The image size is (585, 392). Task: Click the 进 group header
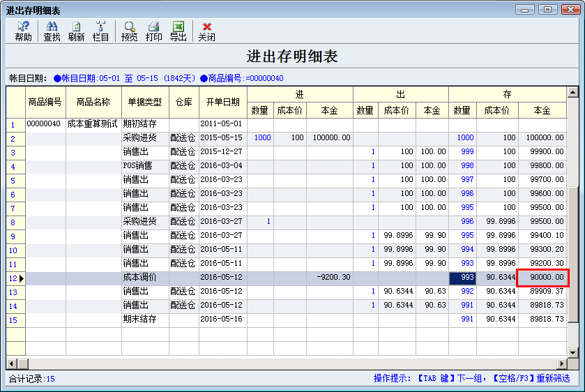pyautogui.click(x=300, y=94)
